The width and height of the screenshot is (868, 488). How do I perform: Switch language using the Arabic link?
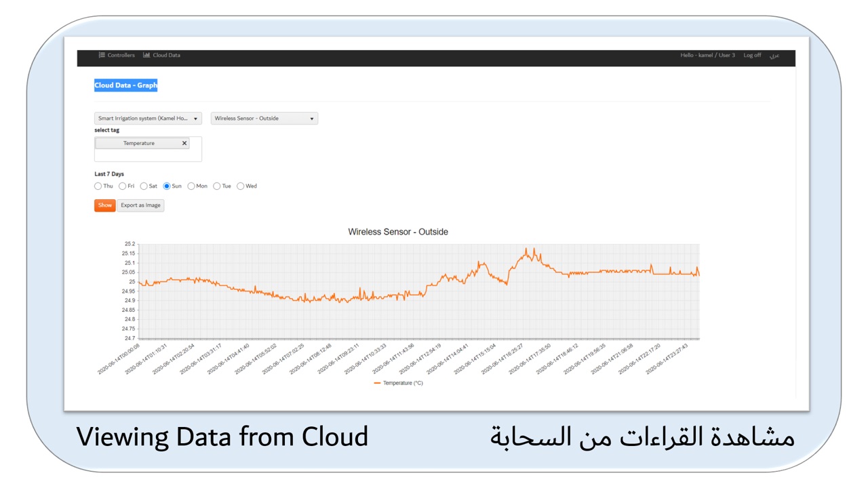(774, 56)
